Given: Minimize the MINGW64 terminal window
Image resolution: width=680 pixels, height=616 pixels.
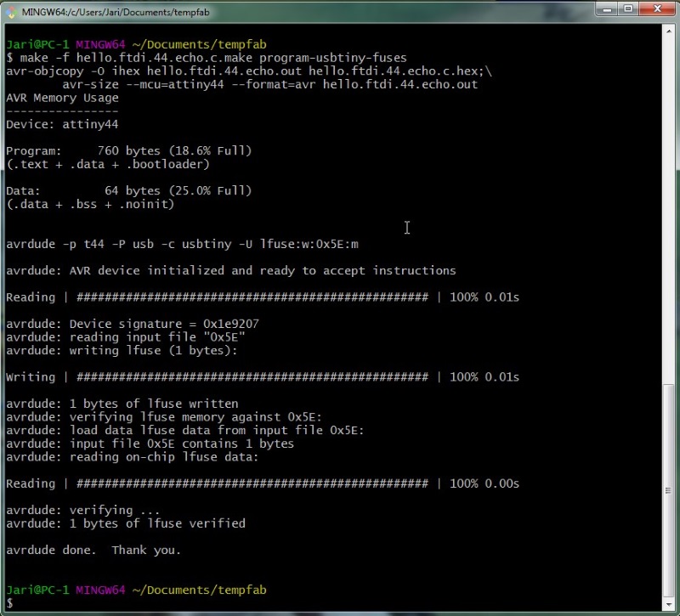Looking at the screenshot, I should [607, 9].
